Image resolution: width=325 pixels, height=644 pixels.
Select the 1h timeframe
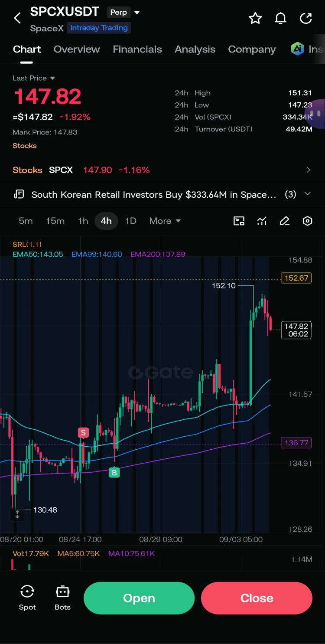tap(83, 221)
